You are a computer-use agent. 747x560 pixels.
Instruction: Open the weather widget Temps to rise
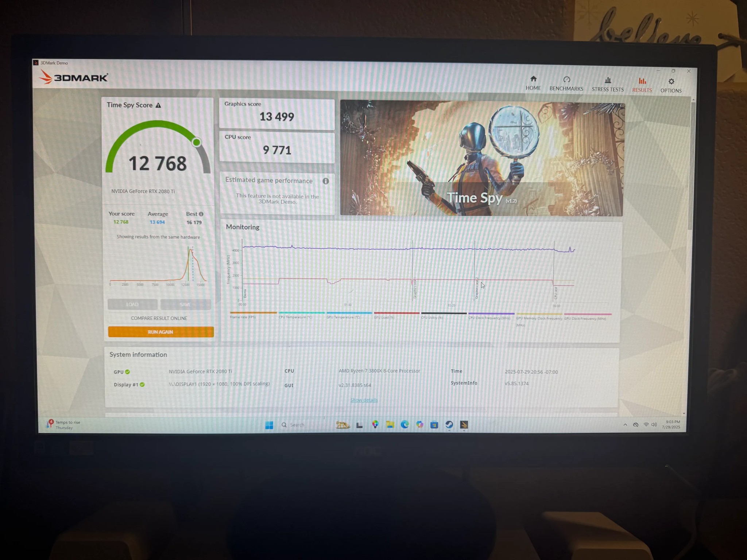coord(63,425)
